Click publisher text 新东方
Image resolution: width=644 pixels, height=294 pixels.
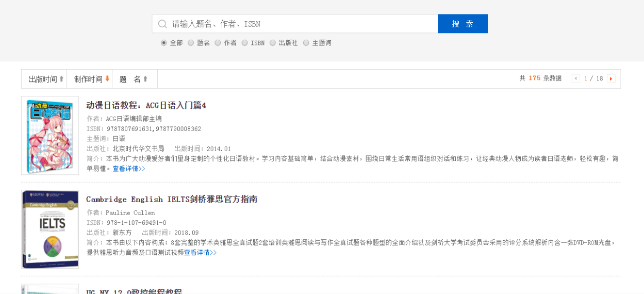click(122, 233)
